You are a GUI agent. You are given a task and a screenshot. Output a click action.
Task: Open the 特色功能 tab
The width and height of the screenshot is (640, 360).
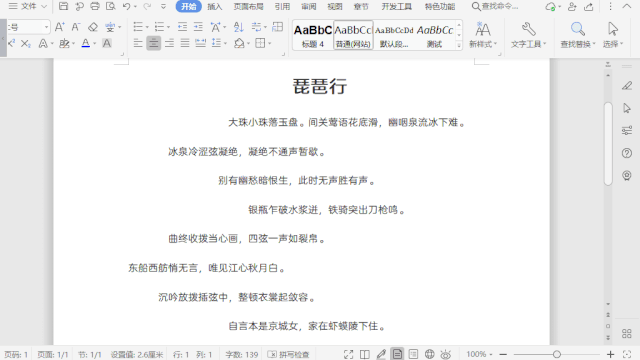click(x=440, y=7)
